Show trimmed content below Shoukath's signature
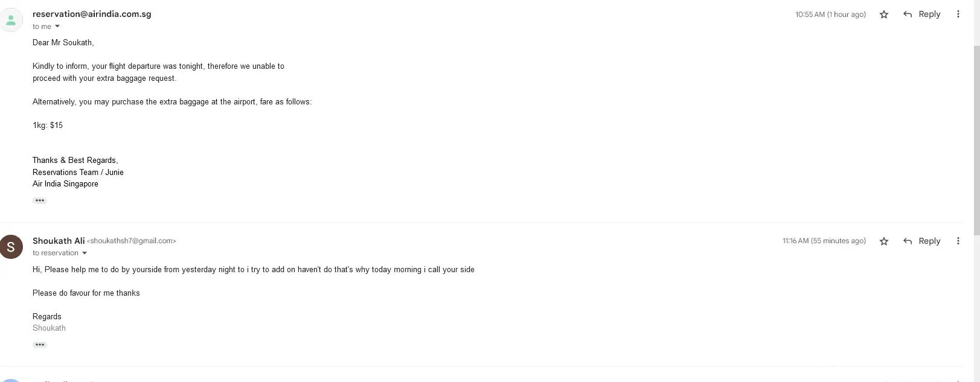Image resolution: width=980 pixels, height=382 pixels. click(x=40, y=345)
